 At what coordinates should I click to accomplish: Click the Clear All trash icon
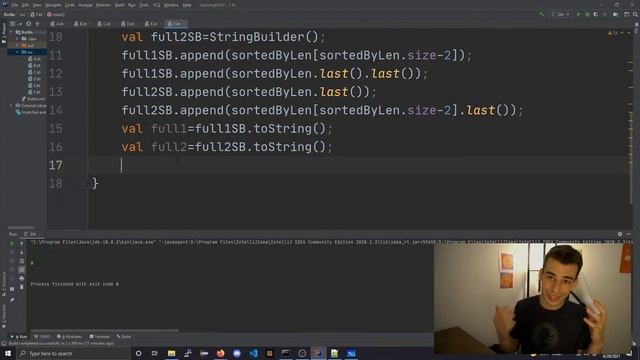(22, 287)
